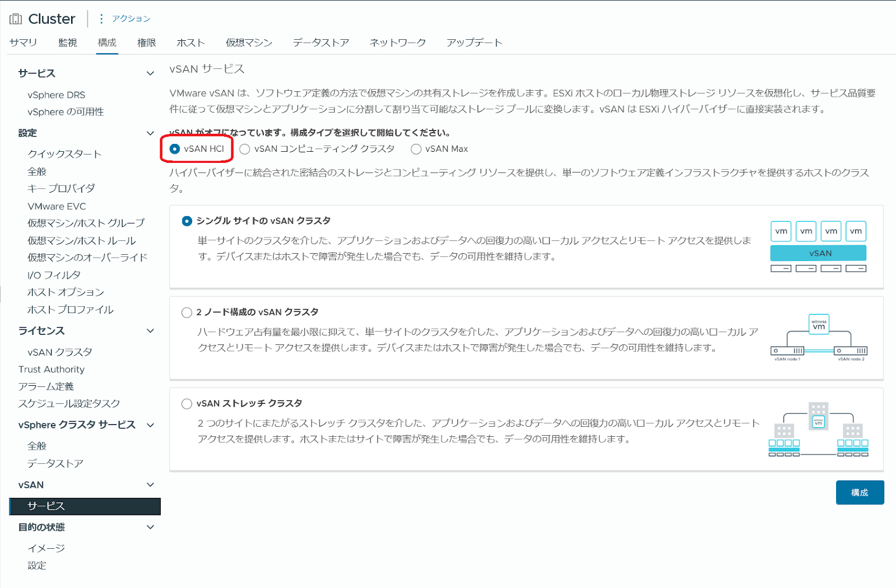
Task: Choose シングル サイトの vSAN クラスタ option
Action: tap(187, 221)
